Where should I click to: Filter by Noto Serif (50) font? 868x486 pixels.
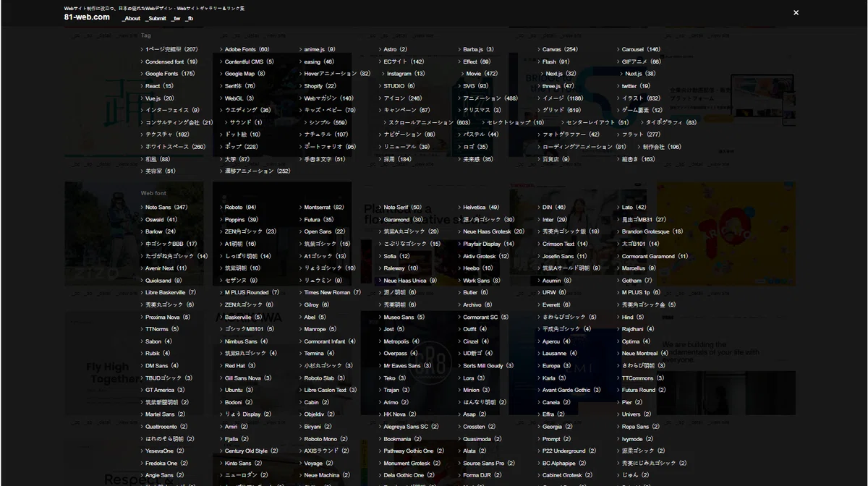pos(402,208)
